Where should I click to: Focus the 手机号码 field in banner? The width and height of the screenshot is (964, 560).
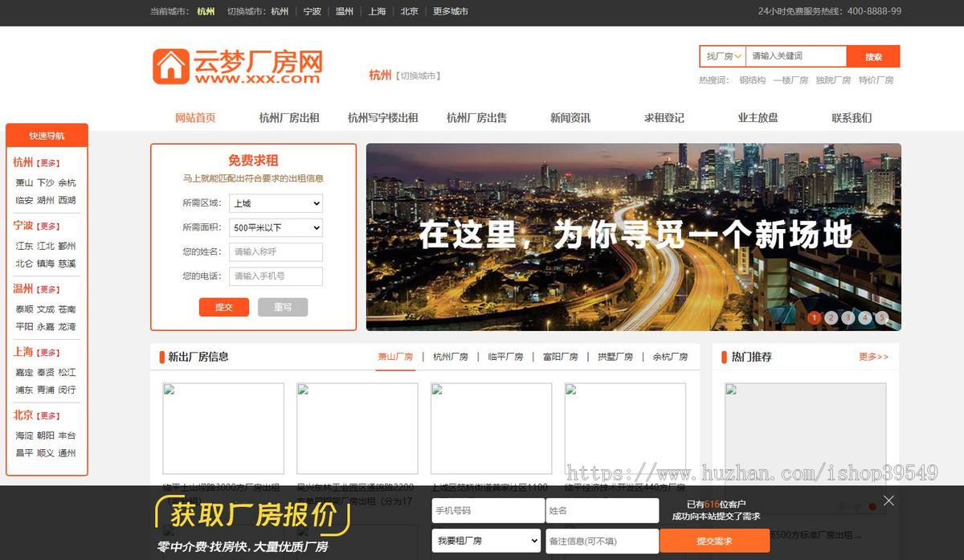tap(488, 510)
